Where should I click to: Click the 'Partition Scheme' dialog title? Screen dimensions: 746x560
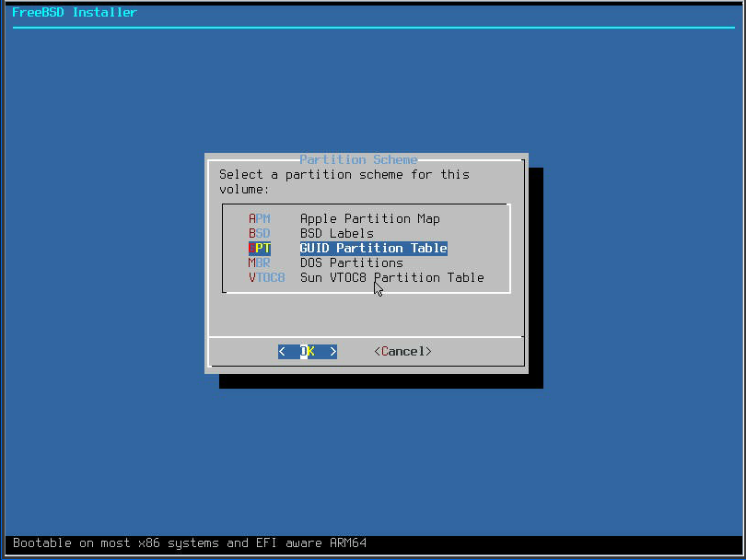tap(359, 159)
